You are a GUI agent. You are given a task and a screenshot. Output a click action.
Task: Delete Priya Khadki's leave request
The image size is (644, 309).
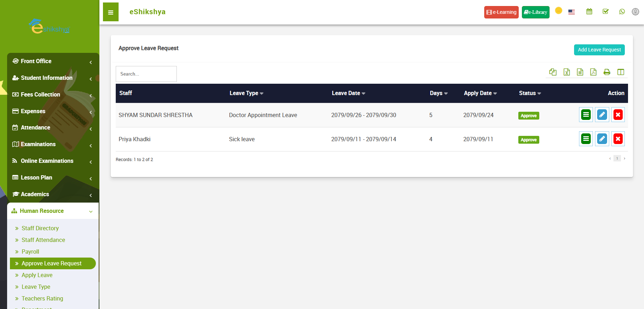tap(618, 139)
